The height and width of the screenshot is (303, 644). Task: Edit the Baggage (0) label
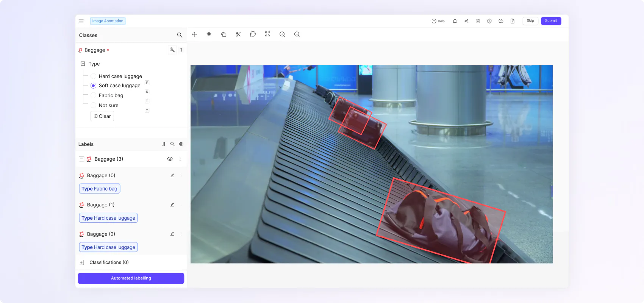coord(172,175)
